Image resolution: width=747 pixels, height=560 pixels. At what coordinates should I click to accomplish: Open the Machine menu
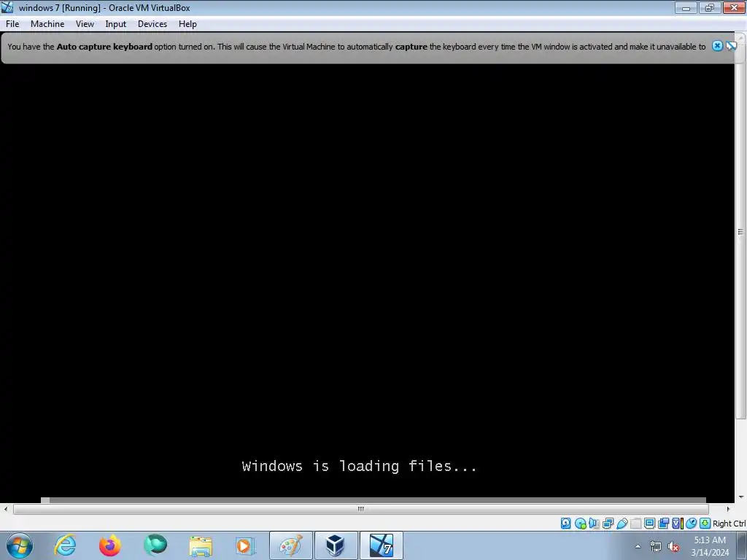point(47,24)
